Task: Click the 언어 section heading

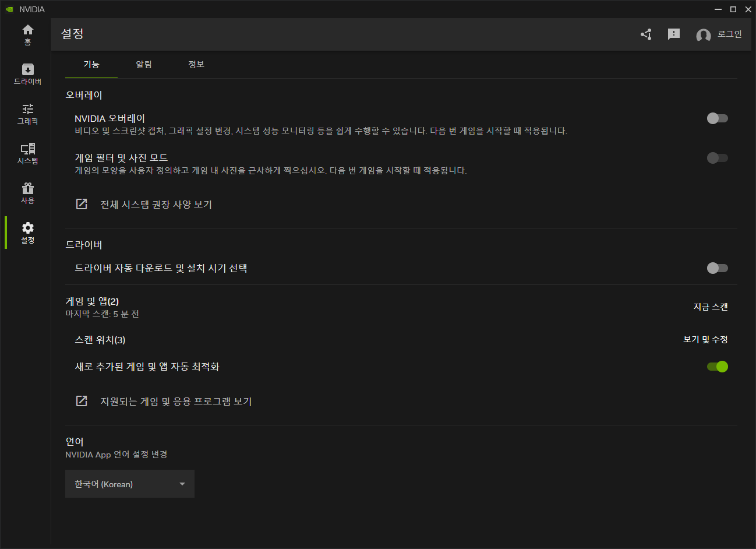Action: (x=75, y=442)
